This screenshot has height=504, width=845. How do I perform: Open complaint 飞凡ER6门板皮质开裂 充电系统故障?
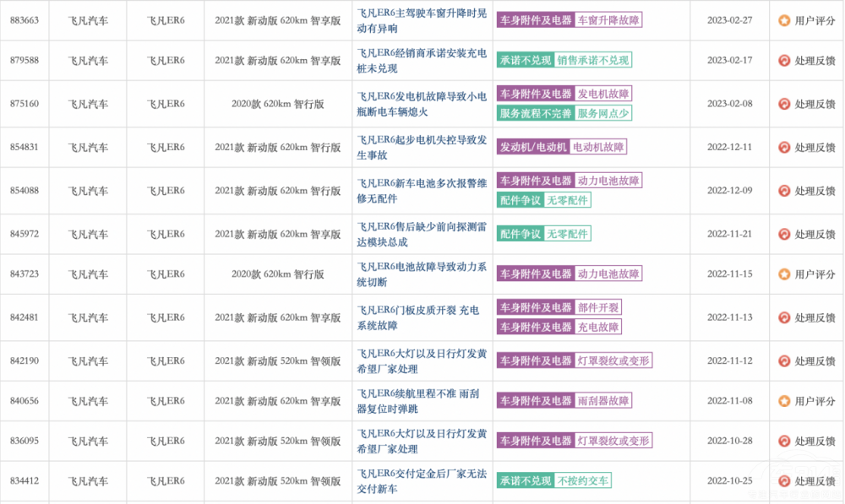pyautogui.click(x=422, y=317)
